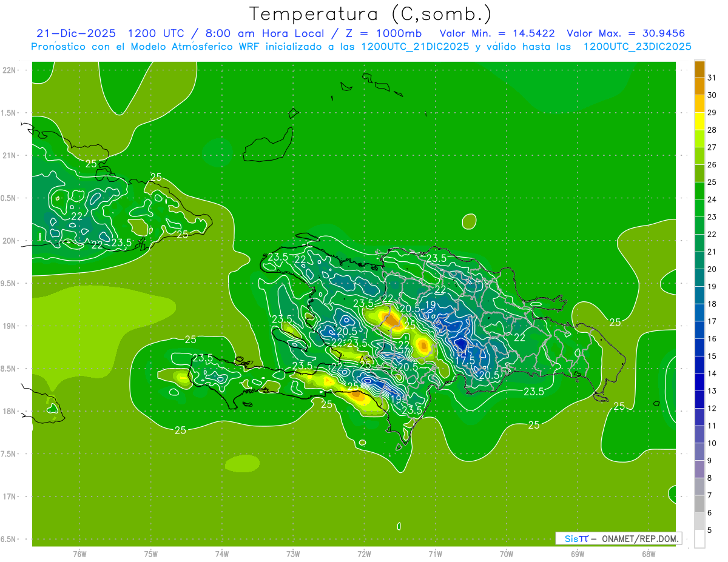Click the blue 'Sis' logo text
This screenshot has height=562, width=728.
pyautogui.click(x=571, y=538)
